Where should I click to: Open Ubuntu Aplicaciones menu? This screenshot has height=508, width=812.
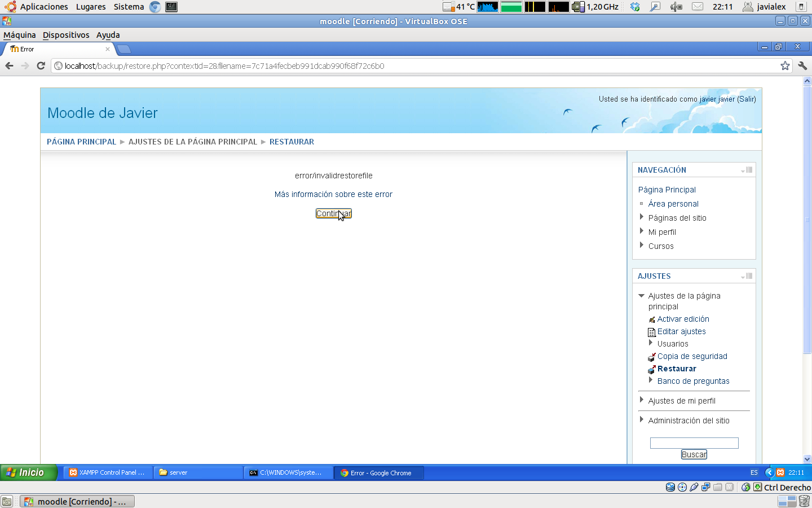click(x=44, y=7)
